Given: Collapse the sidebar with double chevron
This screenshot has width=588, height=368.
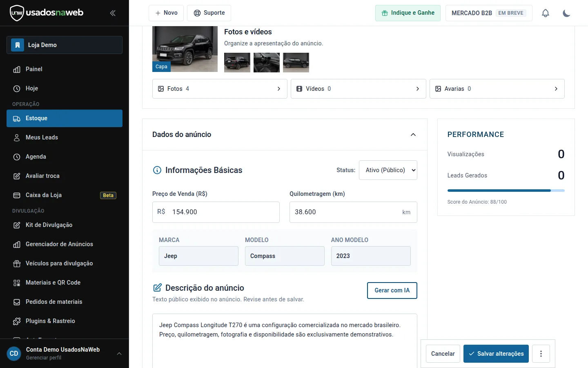Looking at the screenshot, I should coord(113,13).
